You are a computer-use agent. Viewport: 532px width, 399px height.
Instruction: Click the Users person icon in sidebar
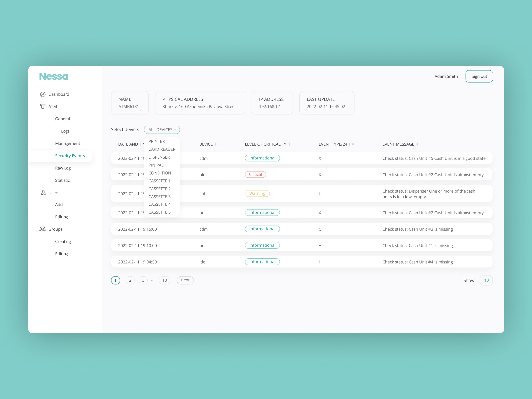[43, 192]
